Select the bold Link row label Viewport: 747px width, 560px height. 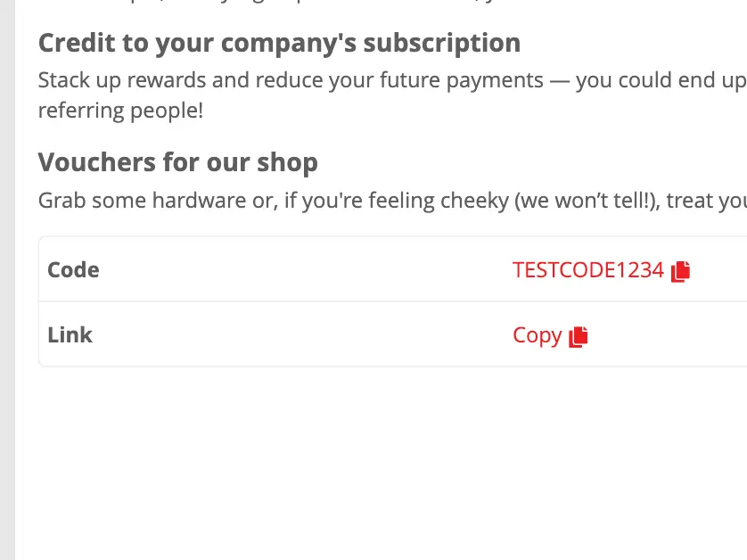70,335
